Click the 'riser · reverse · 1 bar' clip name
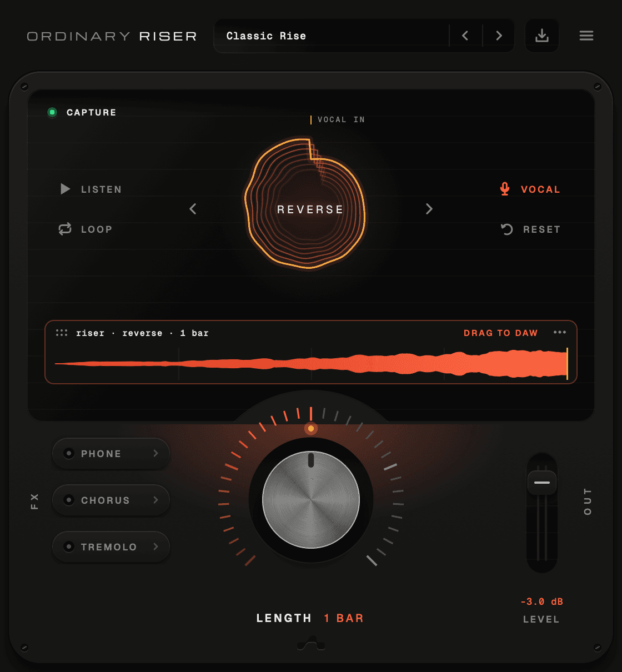The image size is (622, 672). pyautogui.click(x=142, y=333)
